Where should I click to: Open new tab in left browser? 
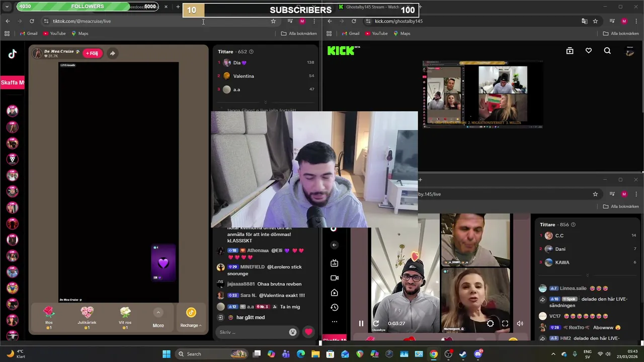[178, 7]
